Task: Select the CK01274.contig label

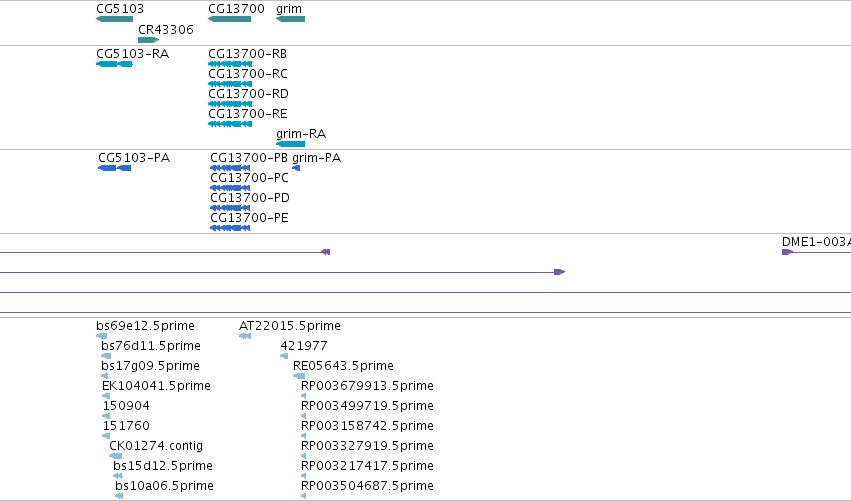Action: 156,446
